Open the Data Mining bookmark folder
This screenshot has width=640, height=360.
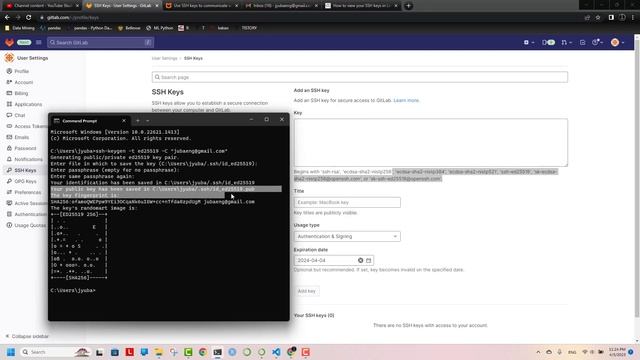(x=20, y=28)
